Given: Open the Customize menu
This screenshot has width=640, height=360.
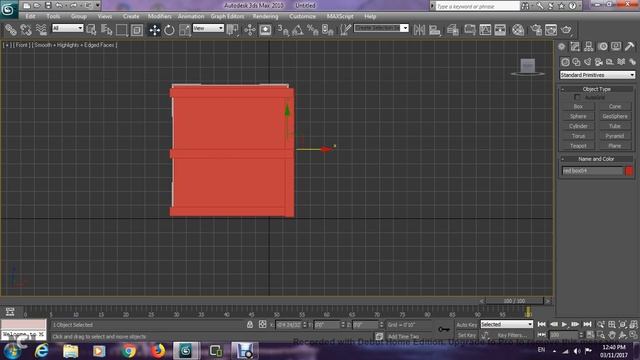Looking at the screenshot, I should pyautogui.click(x=302, y=16).
